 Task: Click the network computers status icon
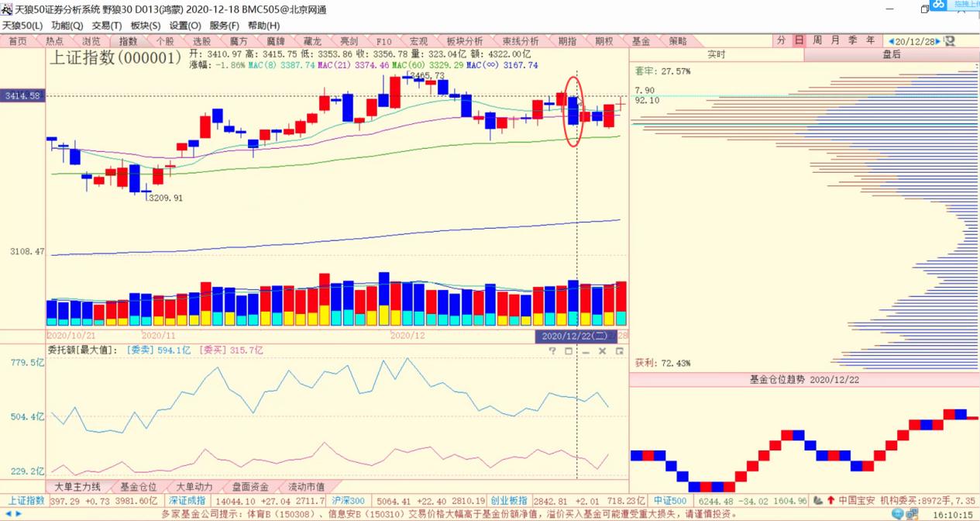pyautogui.click(x=912, y=514)
